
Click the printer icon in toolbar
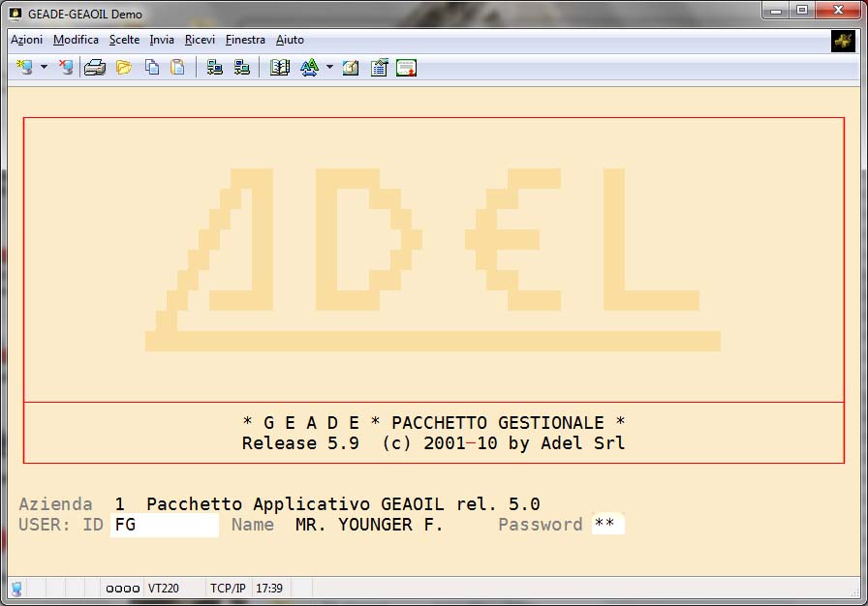click(x=94, y=68)
